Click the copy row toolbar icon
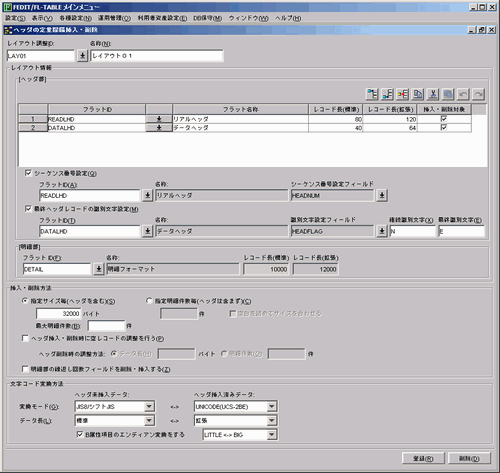The height and width of the screenshot is (473, 500). pyautogui.click(x=418, y=94)
